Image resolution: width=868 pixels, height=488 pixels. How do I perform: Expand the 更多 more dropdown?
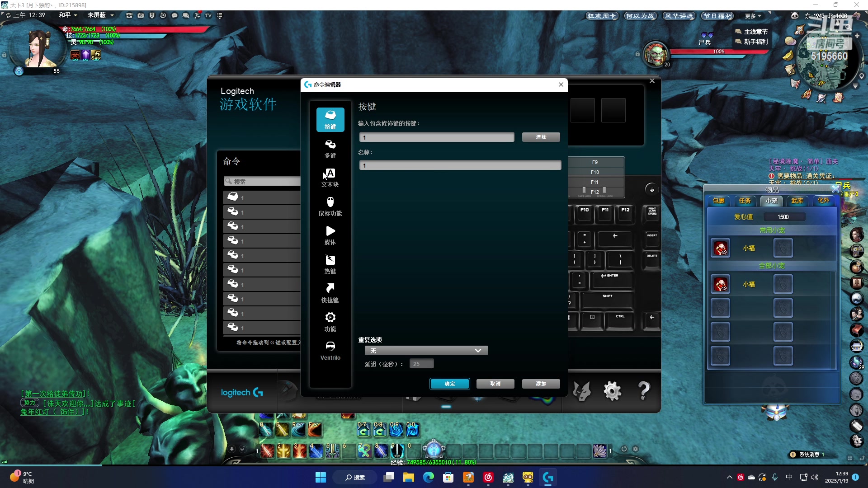(x=753, y=16)
